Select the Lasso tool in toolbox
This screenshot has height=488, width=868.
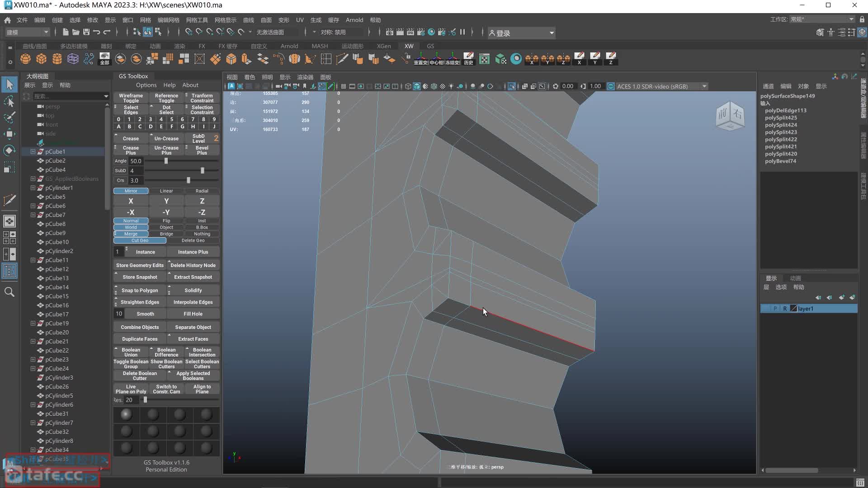9,101
